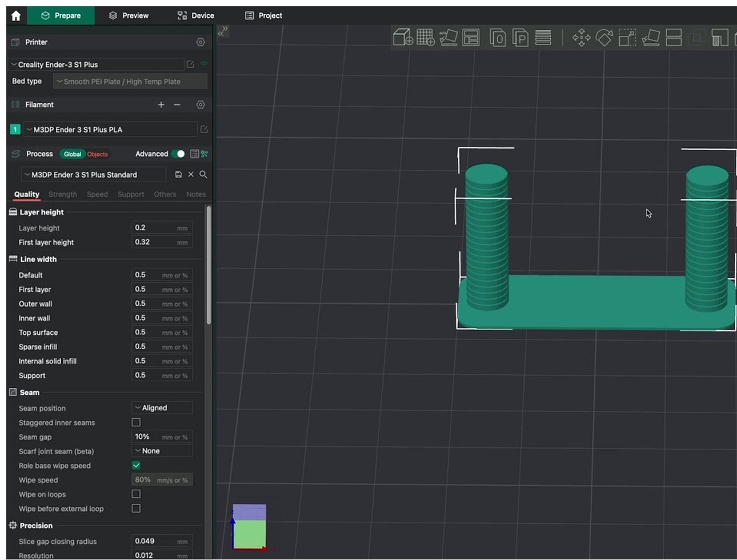Click the settings panel vertical scrollbar
This screenshot has width=737, height=560.
pos(209,265)
